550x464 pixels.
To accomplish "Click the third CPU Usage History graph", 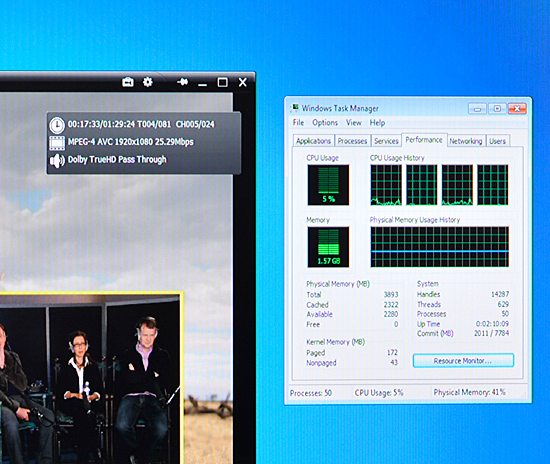I will pos(457,185).
